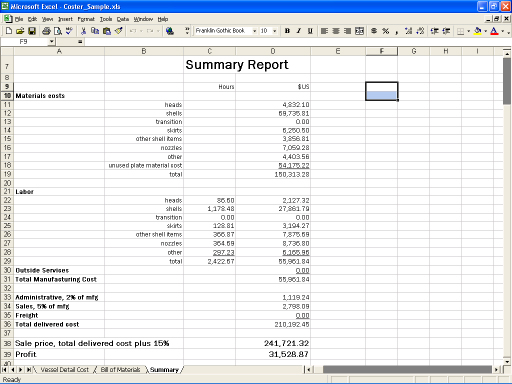This screenshot has height=384, width=512.
Task: Click the Name Box showing F9
Action: click(24, 42)
